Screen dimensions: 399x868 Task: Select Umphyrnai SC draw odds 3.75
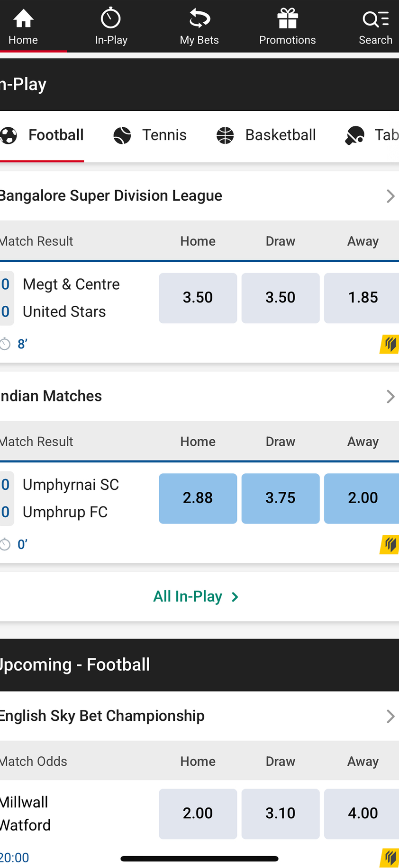(x=280, y=498)
